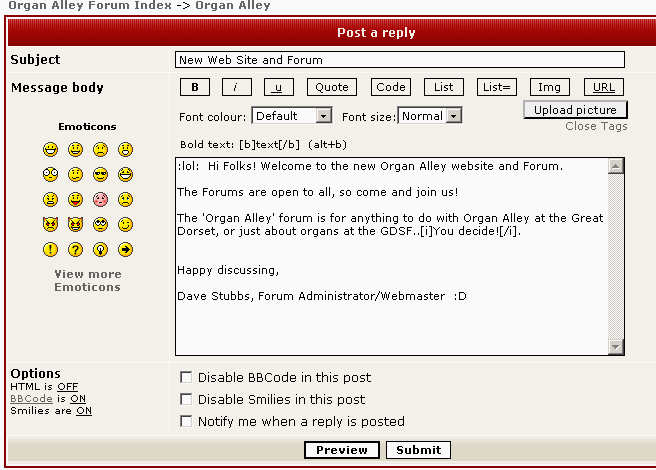Enable Disable BBCode in this post
Image resolution: width=656 pixels, height=470 pixels.
tap(185, 378)
